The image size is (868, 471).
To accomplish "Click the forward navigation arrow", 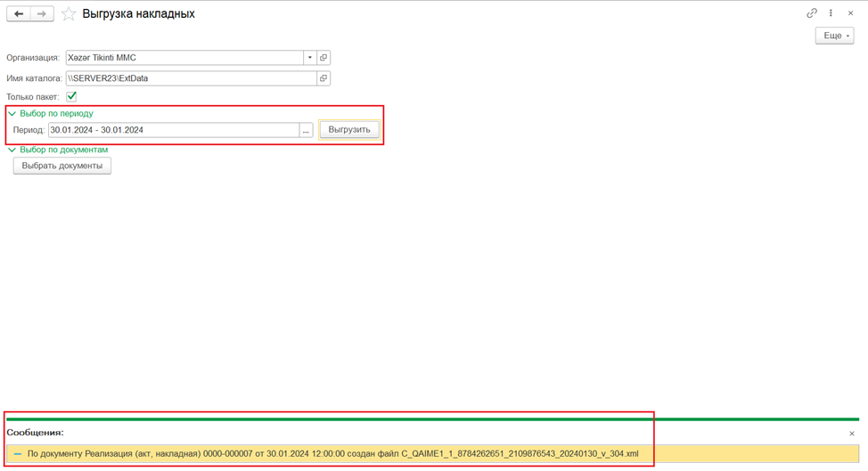I will pos(41,14).
